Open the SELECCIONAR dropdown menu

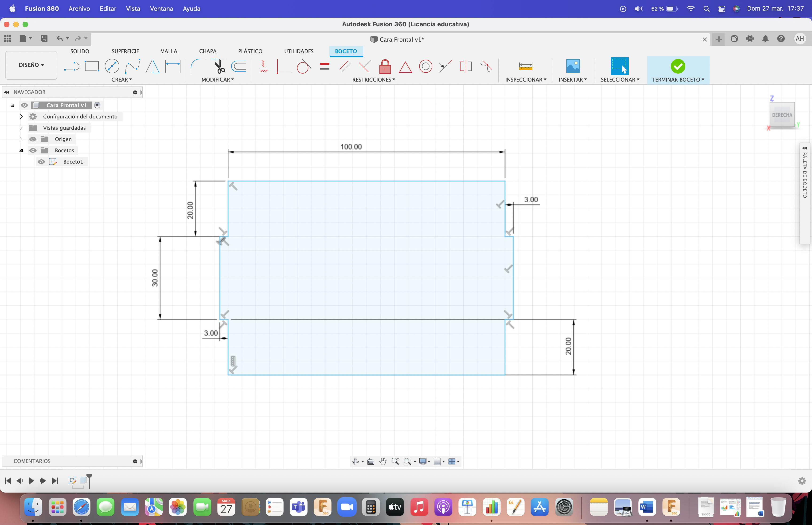[x=620, y=79]
